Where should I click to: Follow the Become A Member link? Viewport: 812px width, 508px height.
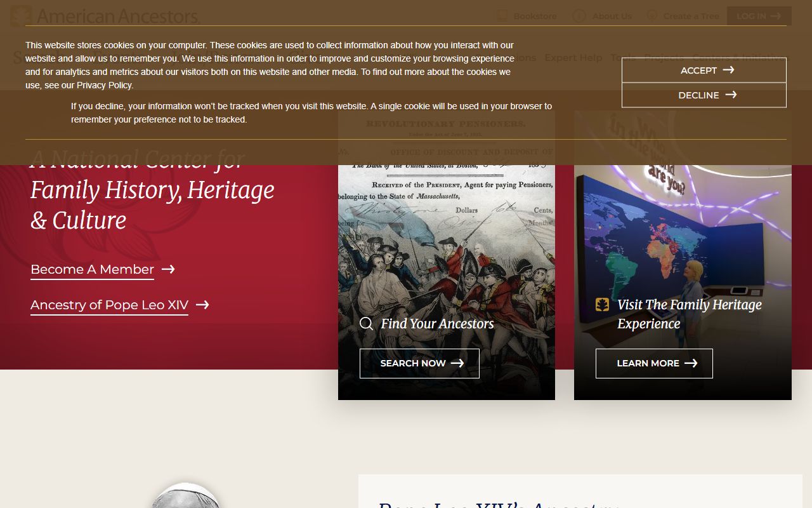point(93,269)
